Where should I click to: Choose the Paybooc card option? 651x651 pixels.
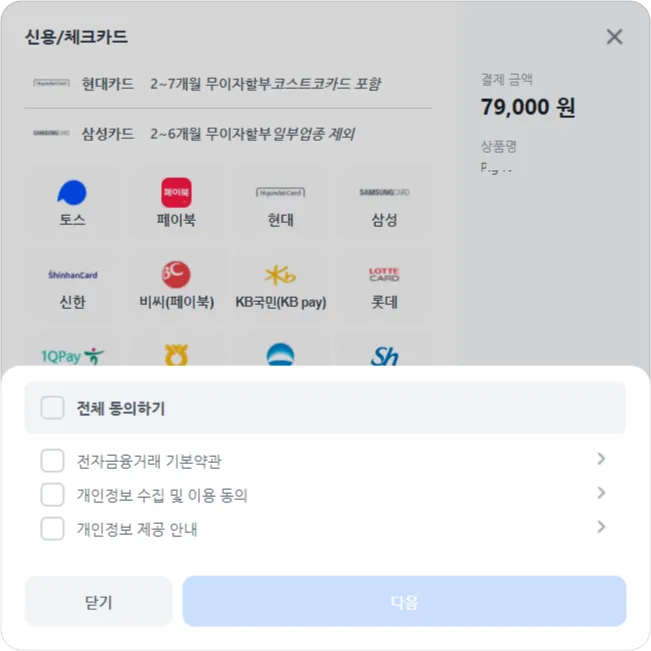[176, 203]
